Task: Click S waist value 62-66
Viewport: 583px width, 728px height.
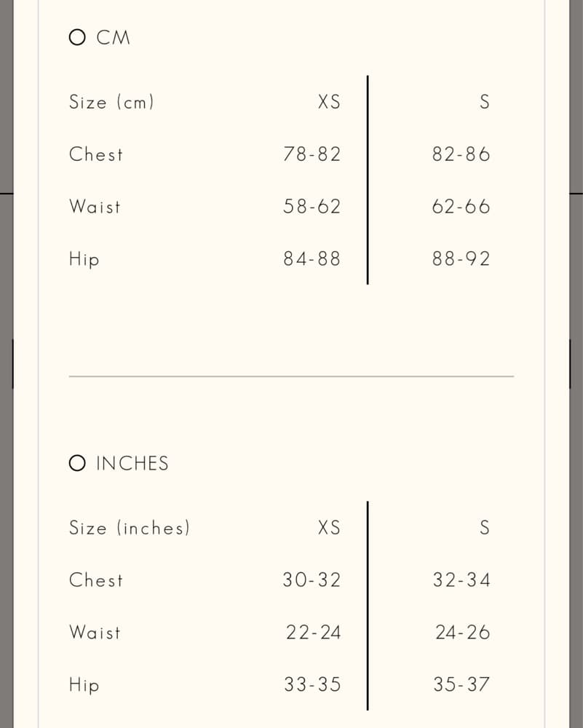Action: point(461,207)
